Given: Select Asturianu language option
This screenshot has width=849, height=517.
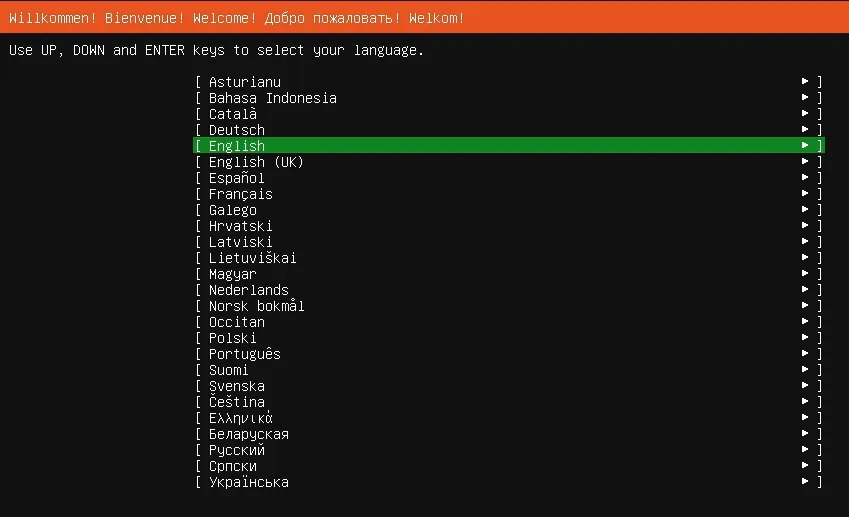Looking at the screenshot, I should click(x=509, y=82).
